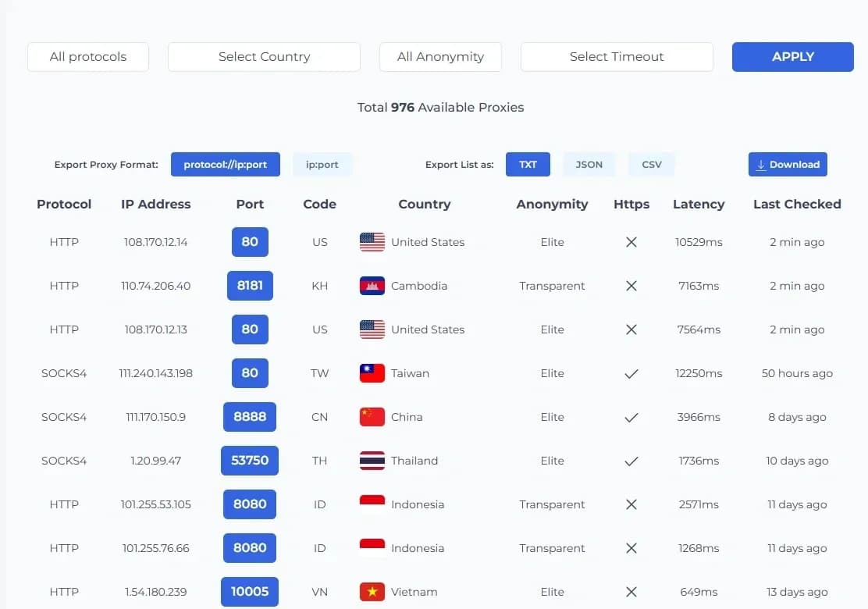Toggle export format to ip:port
868x609 pixels.
point(322,165)
